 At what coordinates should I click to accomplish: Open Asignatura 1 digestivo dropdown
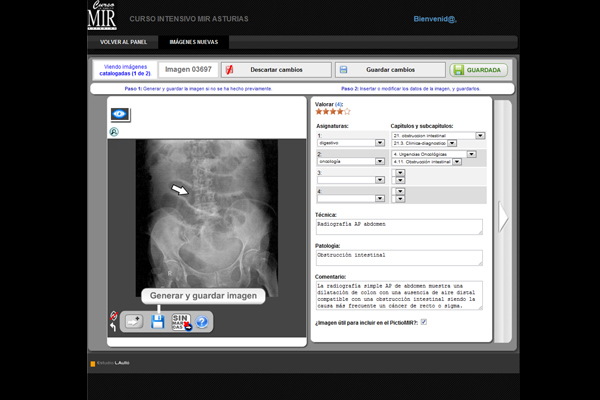[x=351, y=143]
